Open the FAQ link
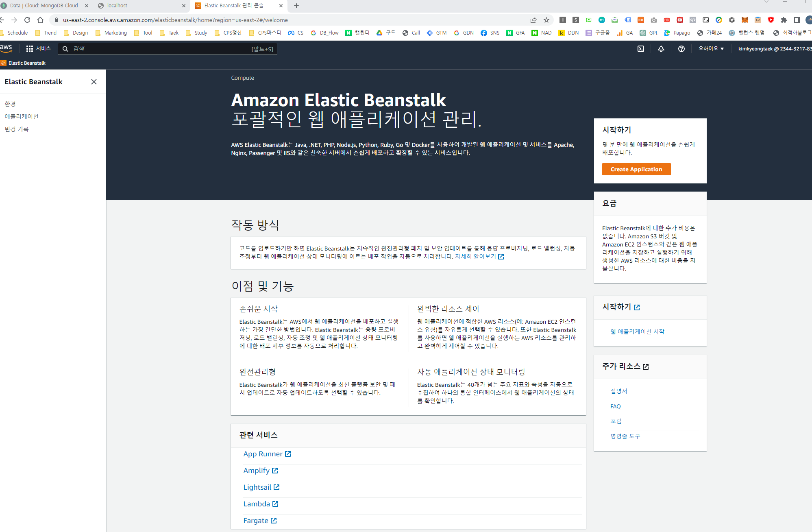The width and height of the screenshot is (812, 532). click(x=616, y=406)
